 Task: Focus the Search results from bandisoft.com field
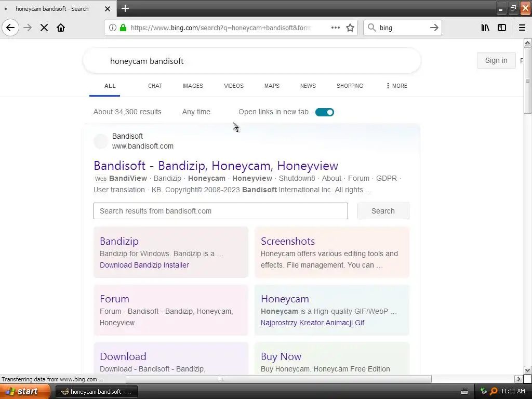tap(220, 211)
